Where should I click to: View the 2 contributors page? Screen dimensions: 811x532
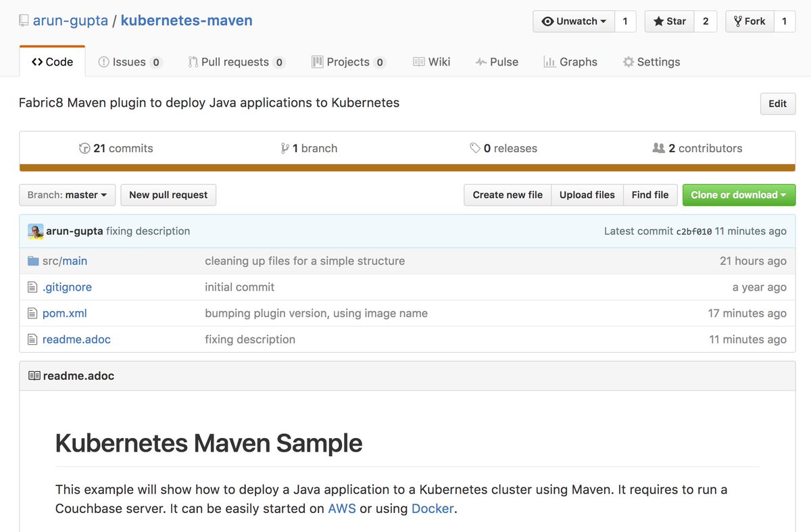[x=697, y=148]
